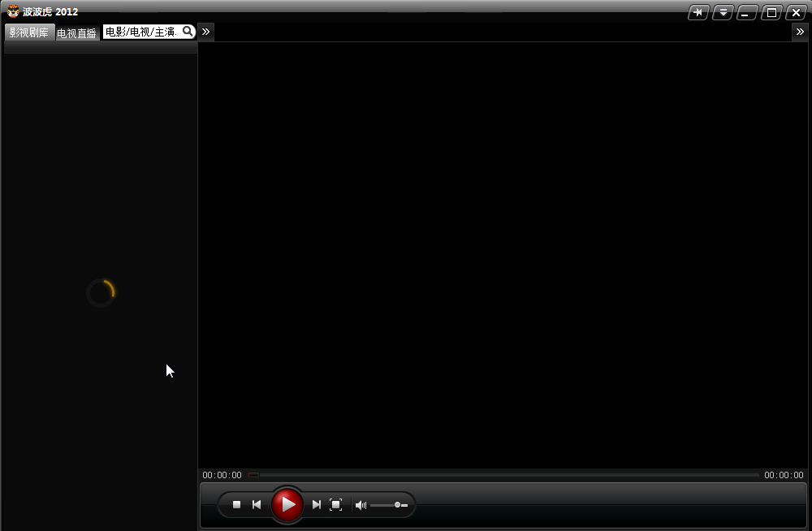Click the magnifier search icon
Screen dimensions: 812x531
tap(188, 32)
